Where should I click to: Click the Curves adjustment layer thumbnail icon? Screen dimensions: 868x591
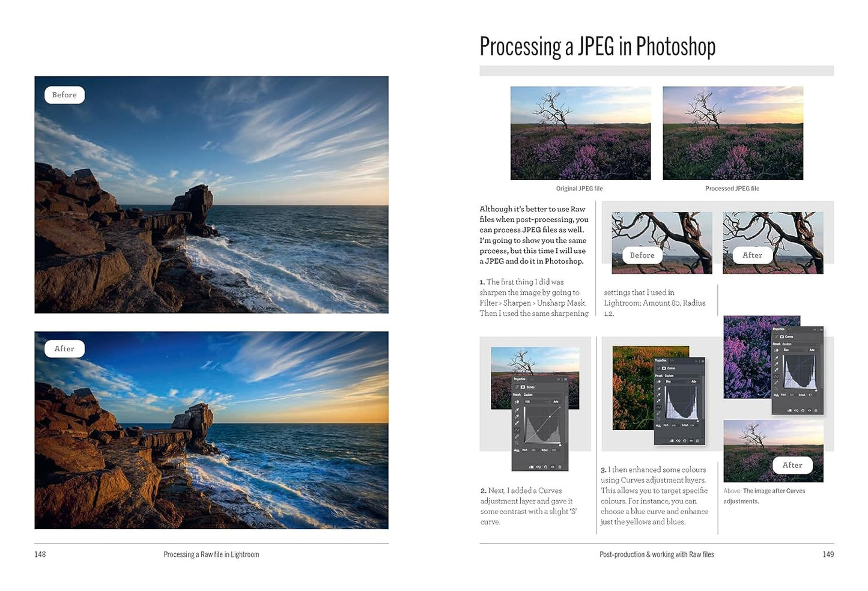point(523,387)
